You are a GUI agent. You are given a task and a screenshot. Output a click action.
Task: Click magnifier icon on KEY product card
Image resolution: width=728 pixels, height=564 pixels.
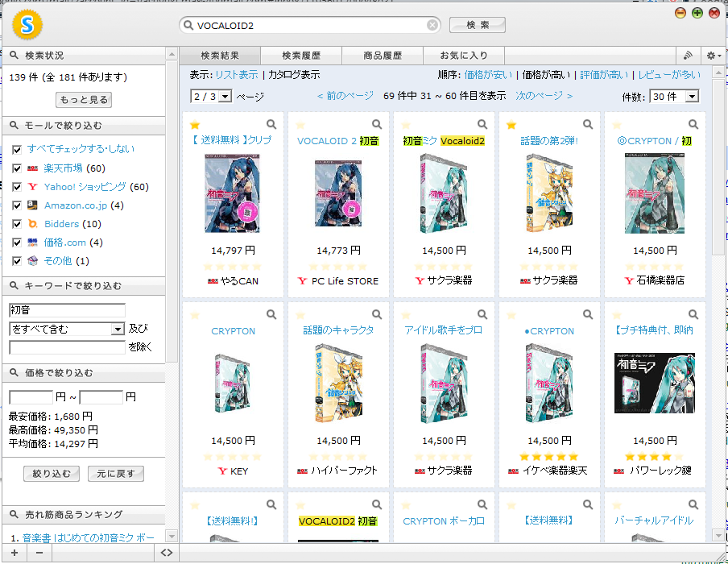click(271, 314)
